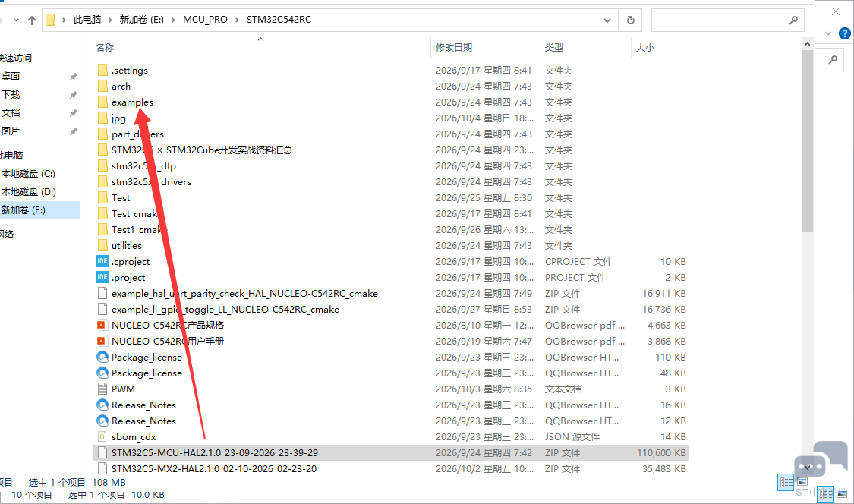The image size is (854, 504).
Task: Sort files by 大小 column header
Action: 644,47
